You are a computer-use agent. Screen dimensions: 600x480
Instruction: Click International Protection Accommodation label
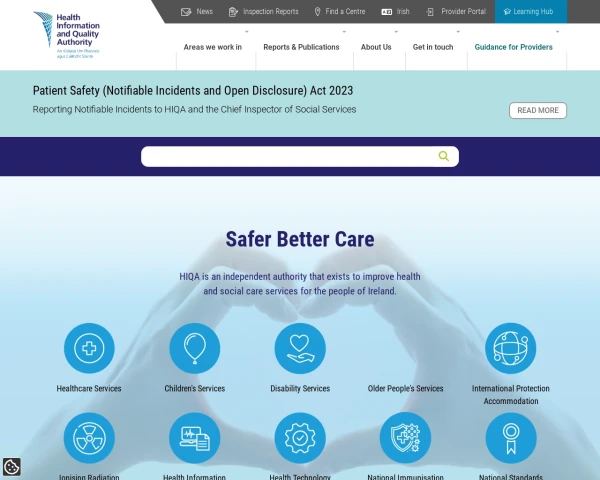click(511, 395)
